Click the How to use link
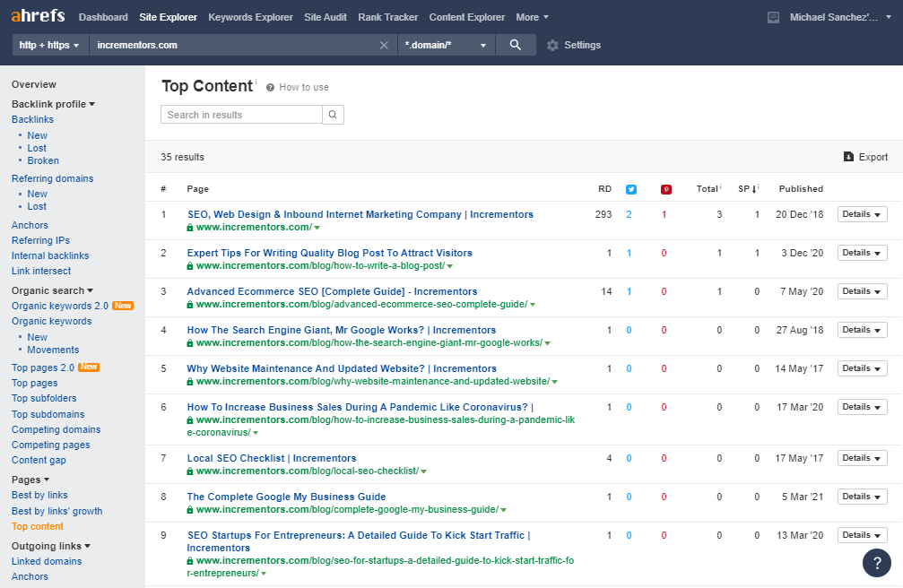The width and height of the screenshot is (903, 588). tap(304, 88)
